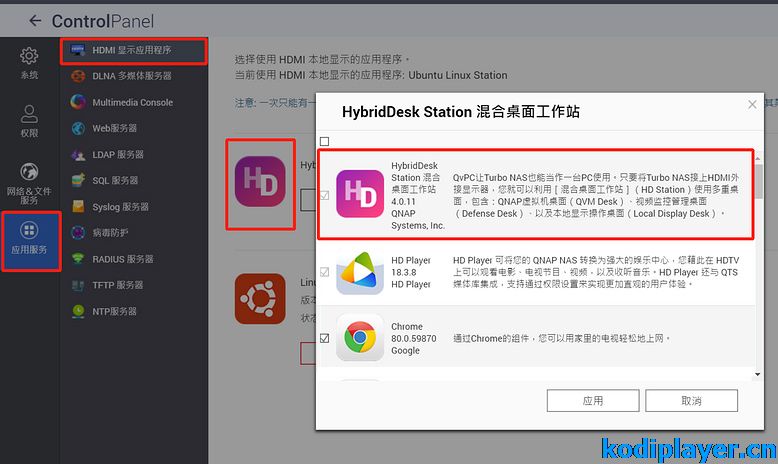Open the Privilege user icon in sidebar

click(29, 114)
